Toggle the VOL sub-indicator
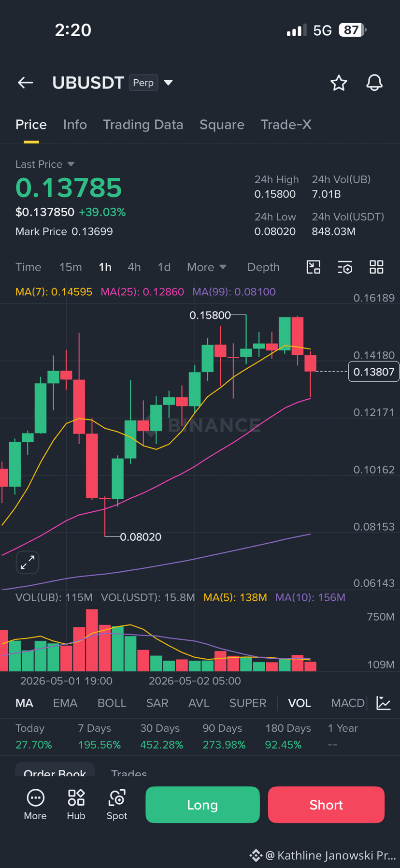400x868 pixels. click(x=300, y=703)
